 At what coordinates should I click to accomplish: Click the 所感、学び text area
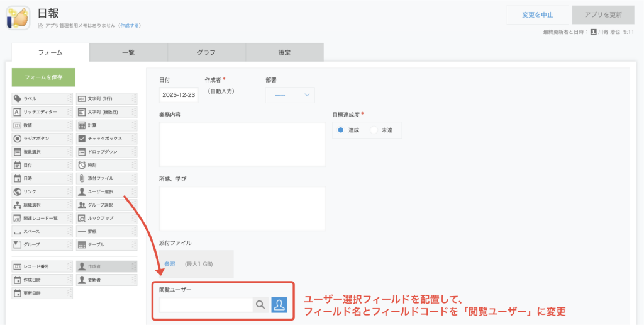242,208
